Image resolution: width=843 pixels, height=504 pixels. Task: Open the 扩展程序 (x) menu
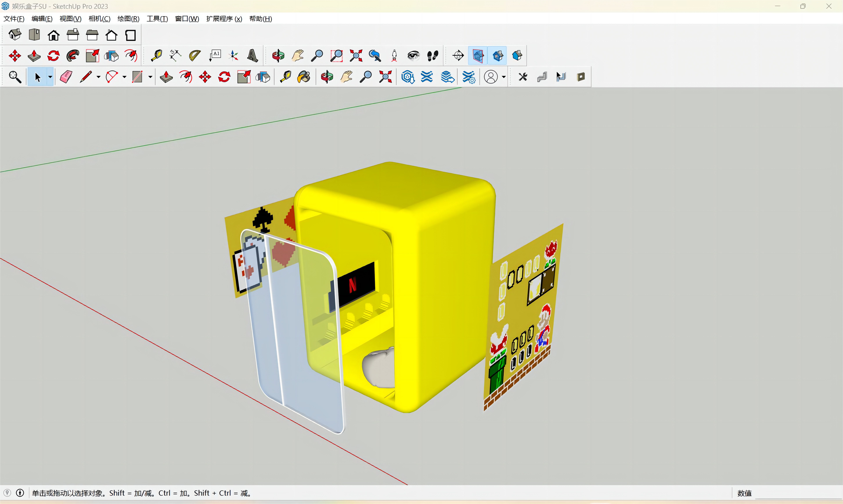click(x=224, y=19)
